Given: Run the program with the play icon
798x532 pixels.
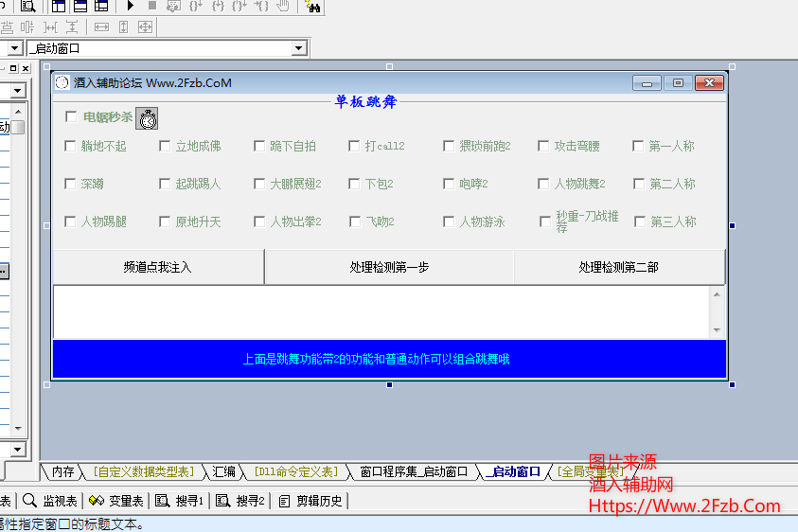Looking at the screenshot, I should tap(131, 6).
